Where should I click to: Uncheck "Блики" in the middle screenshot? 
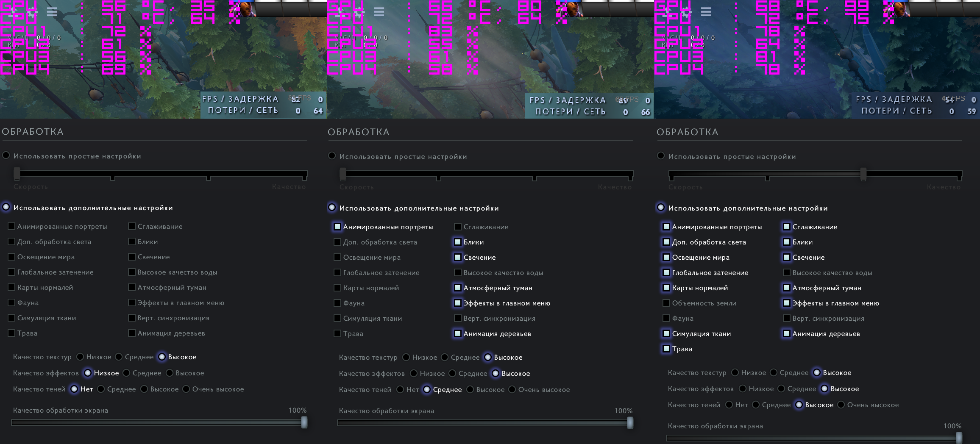point(458,242)
